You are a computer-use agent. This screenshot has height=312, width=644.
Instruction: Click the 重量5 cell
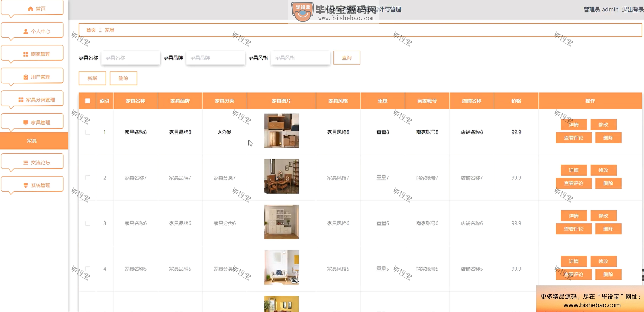[x=383, y=269]
